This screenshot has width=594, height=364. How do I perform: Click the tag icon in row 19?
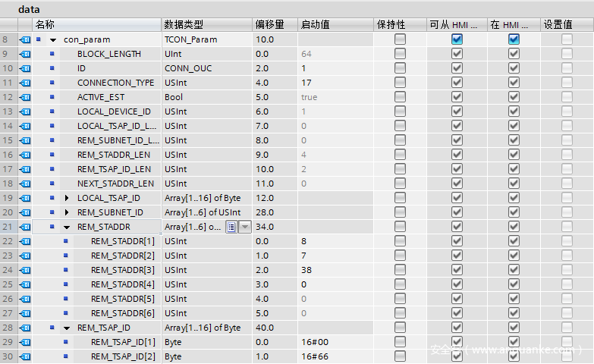click(24, 198)
